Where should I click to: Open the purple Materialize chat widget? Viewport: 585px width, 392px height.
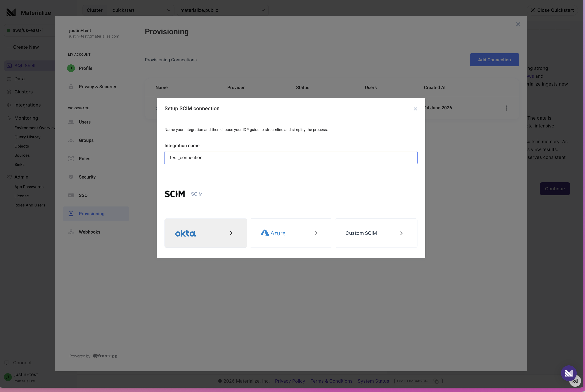pos(568,373)
